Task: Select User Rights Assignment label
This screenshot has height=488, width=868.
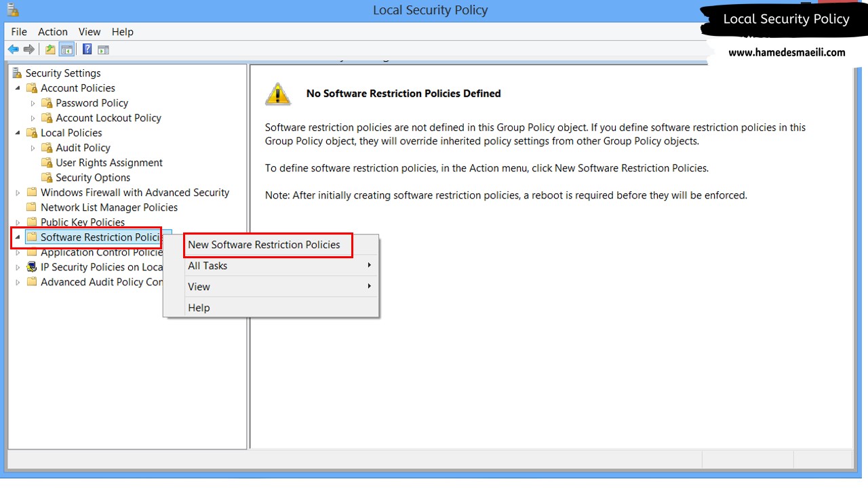Action: (109, 163)
